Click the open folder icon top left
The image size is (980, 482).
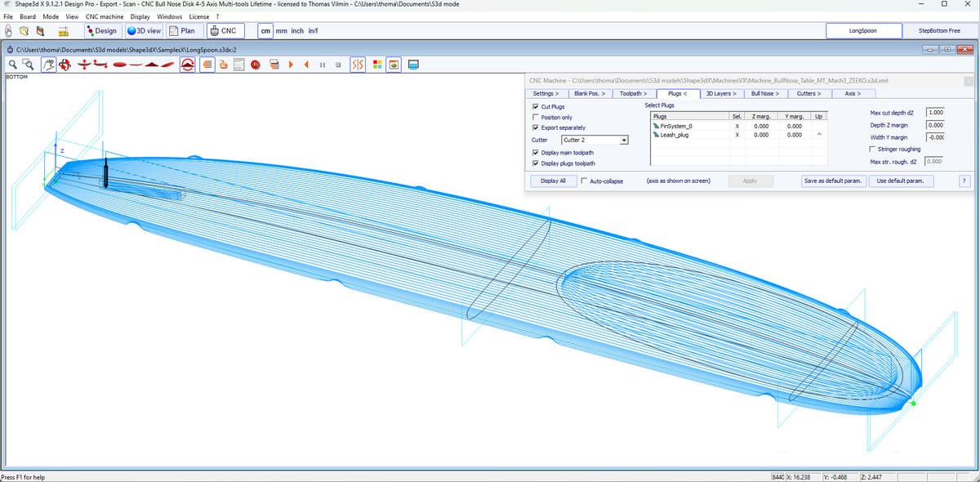(x=24, y=30)
